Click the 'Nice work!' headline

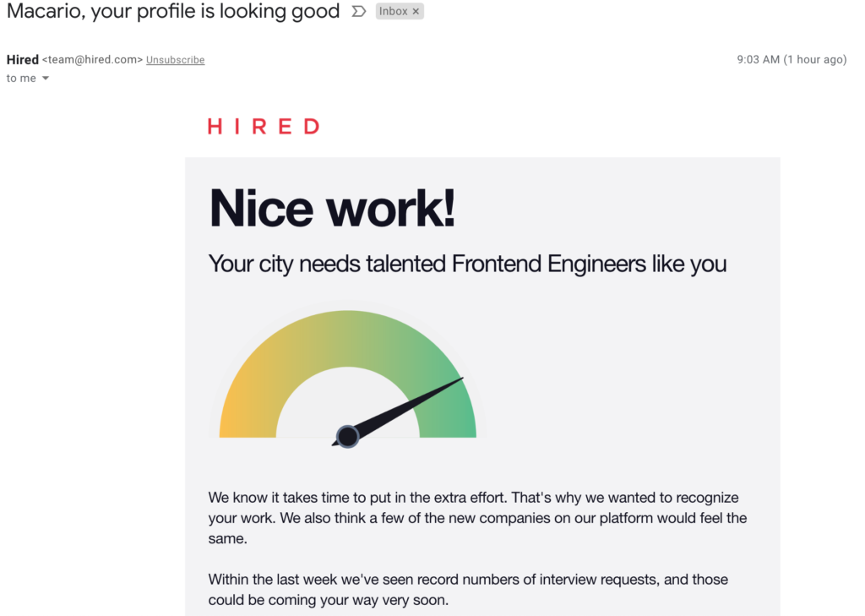333,208
